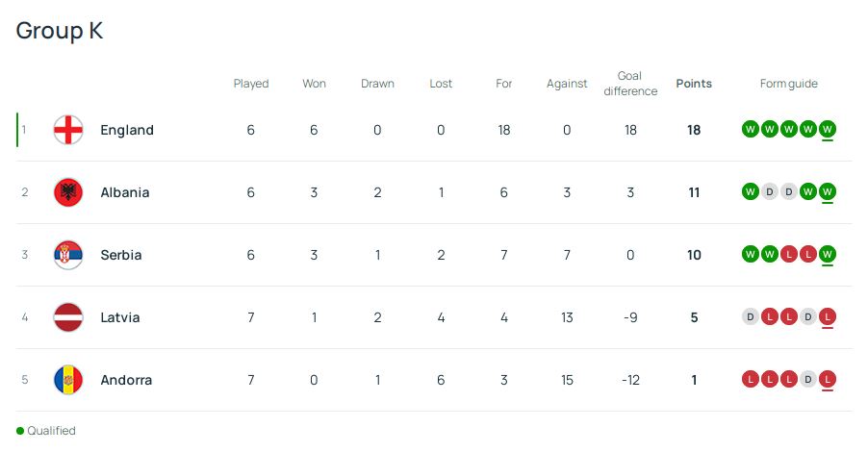Click the Goal difference column header
Screen dimensions: 868x452
[x=630, y=84]
